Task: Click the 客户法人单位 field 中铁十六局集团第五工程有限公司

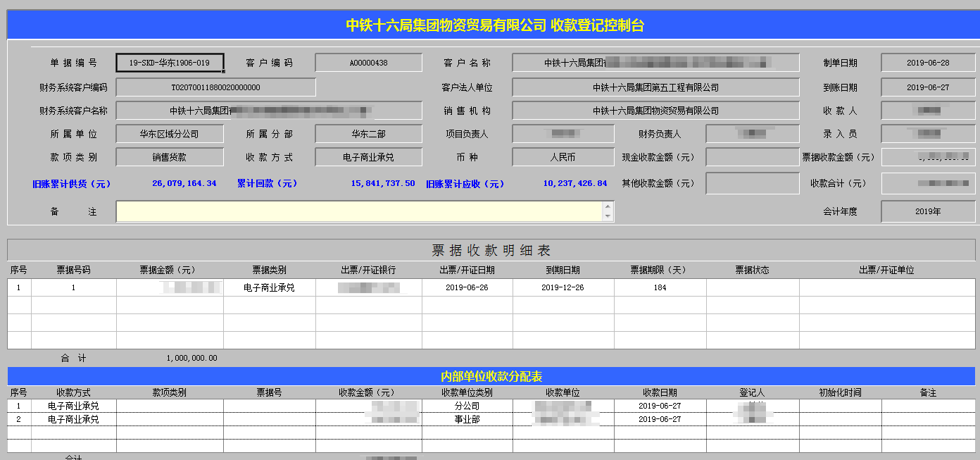Action: [655, 87]
